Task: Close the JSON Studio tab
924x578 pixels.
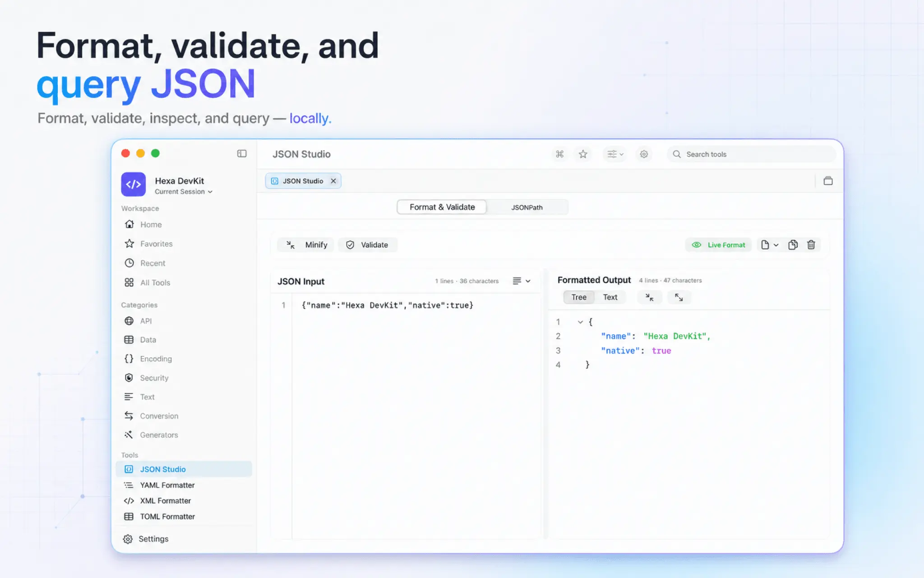Action: (333, 181)
